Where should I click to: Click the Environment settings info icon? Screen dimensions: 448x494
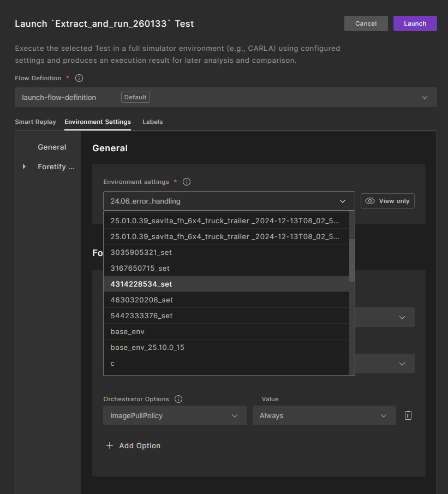[187, 182]
